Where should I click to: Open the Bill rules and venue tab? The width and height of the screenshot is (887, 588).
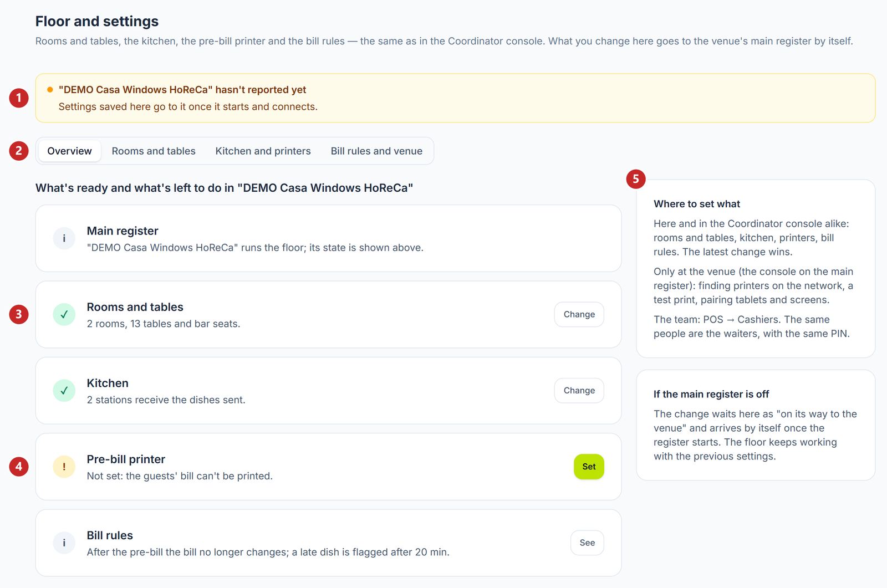click(x=376, y=151)
